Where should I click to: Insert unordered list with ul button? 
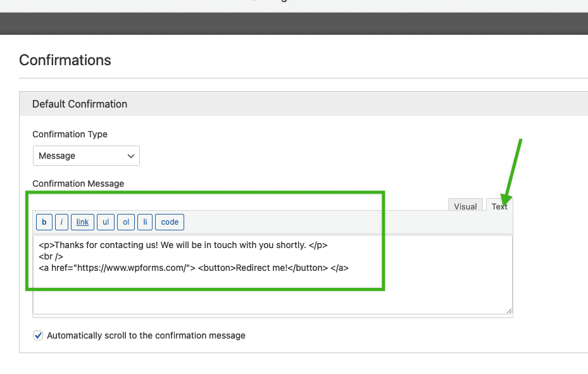pyautogui.click(x=106, y=222)
